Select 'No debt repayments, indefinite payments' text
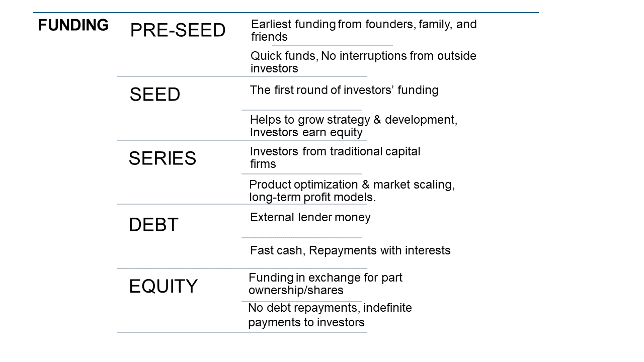 click(330, 314)
